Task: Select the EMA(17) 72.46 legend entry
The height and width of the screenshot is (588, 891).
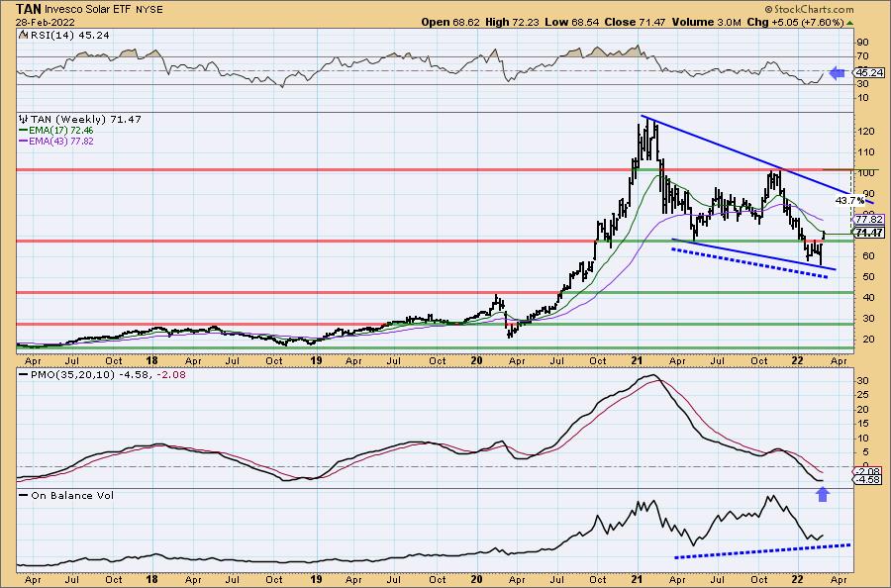Action: point(56,131)
